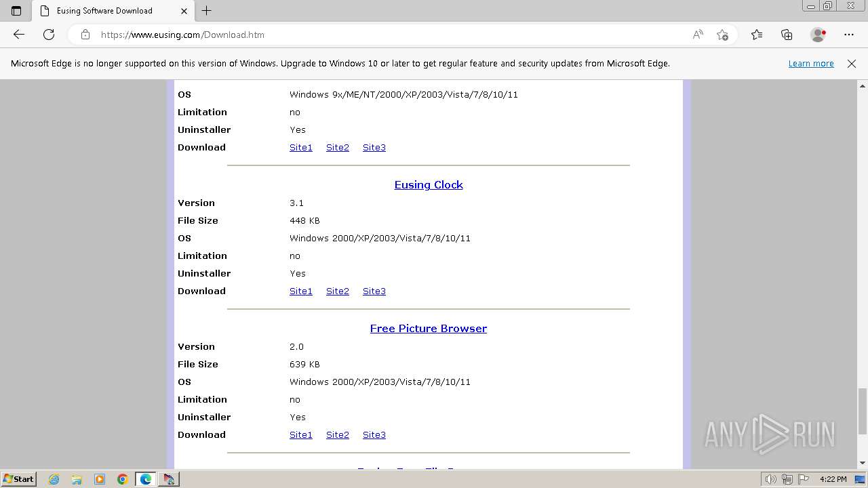Open Read aloud in address bar
Viewport: 868px width, 488px height.
(698, 35)
